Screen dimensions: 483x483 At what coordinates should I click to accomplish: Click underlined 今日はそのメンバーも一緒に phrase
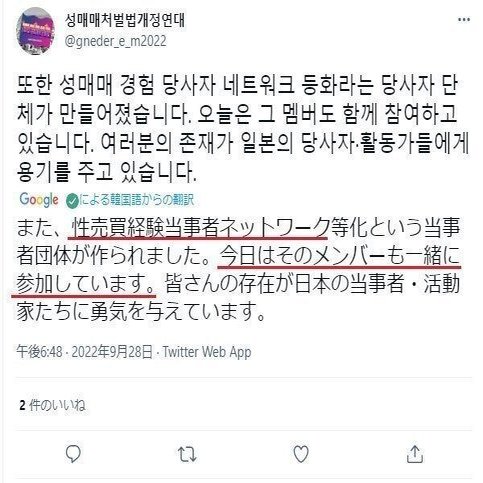[339, 256]
